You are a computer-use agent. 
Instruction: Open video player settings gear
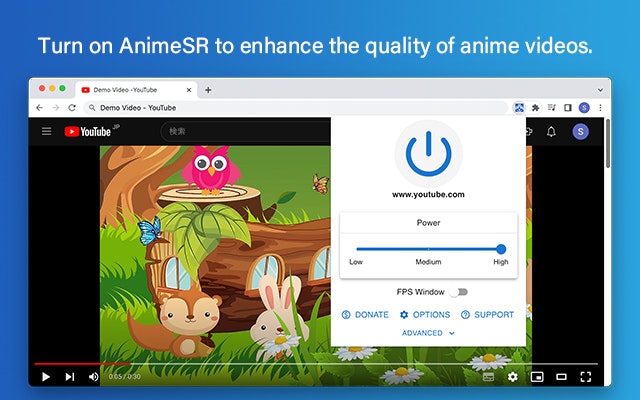[x=513, y=377]
